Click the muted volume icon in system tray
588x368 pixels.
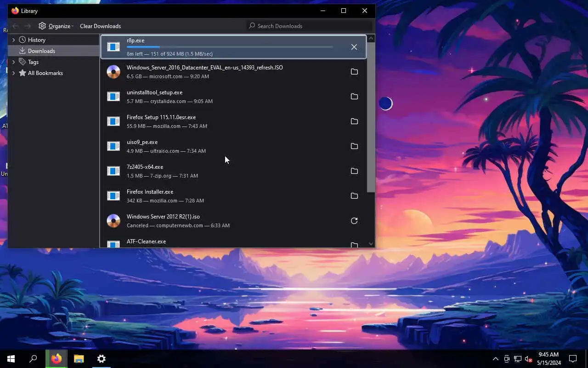tap(529, 359)
